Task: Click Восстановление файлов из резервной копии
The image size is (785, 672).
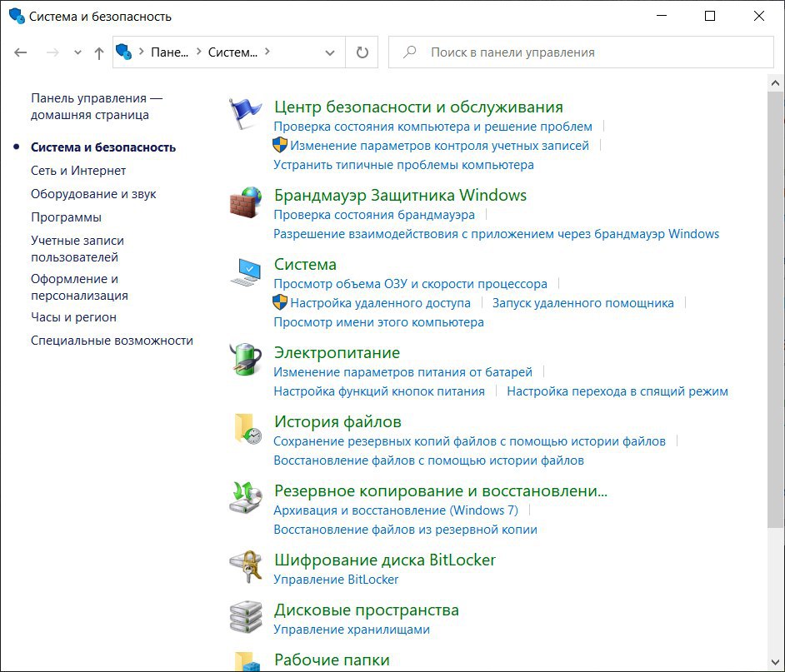Action: tap(405, 529)
